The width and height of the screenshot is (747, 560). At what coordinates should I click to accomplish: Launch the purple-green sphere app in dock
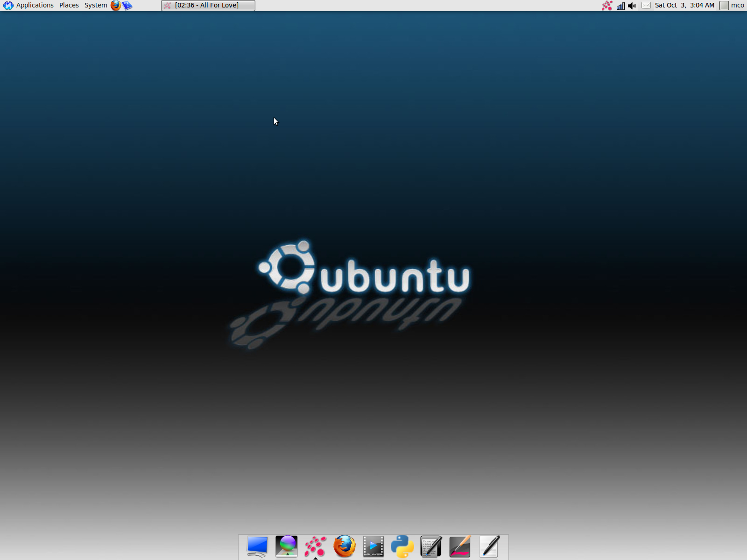coord(286,546)
